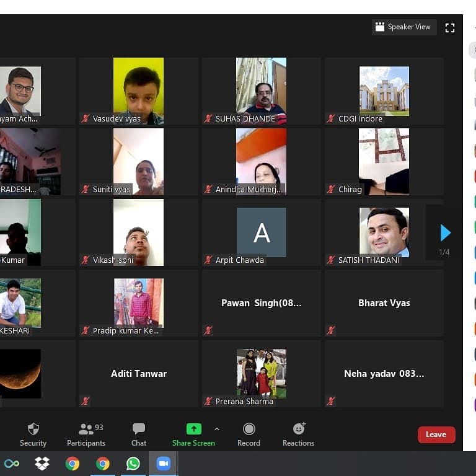476x476 pixels.
Task: Click the muted mic icon in Neha yadav tile
Action: (331, 401)
